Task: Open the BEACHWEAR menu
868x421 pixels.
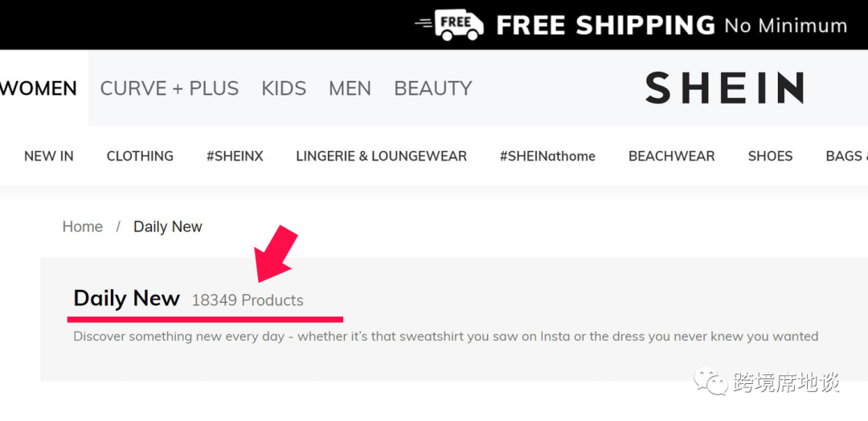Action: tap(671, 157)
